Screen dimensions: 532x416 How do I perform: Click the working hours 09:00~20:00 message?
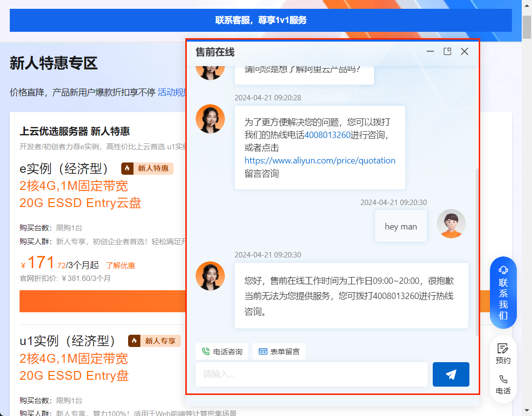(352, 296)
